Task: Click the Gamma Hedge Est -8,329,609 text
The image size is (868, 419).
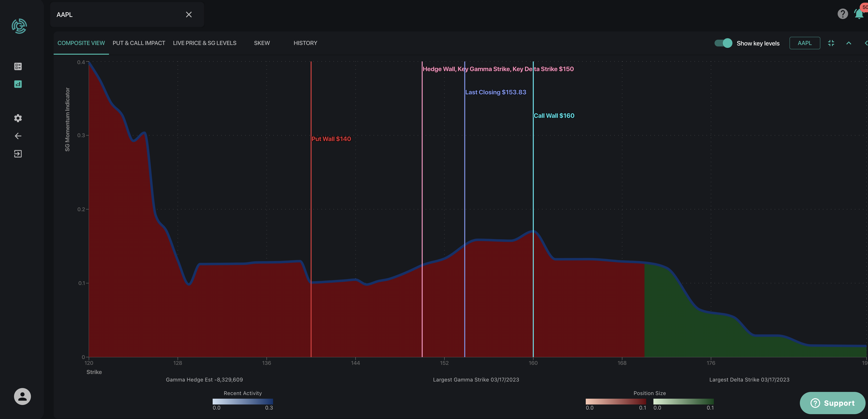Action: (x=204, y=380)
